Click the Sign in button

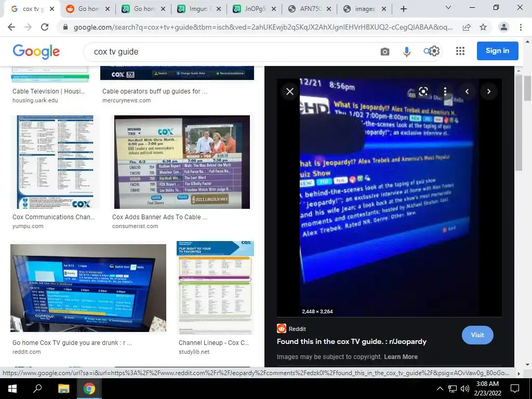coord(497,51)
